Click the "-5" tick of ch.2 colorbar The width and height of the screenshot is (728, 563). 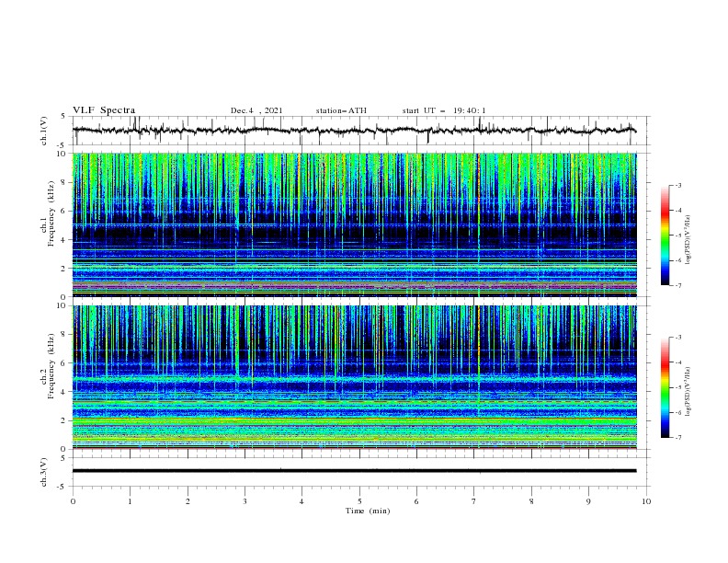click(678, 387)
